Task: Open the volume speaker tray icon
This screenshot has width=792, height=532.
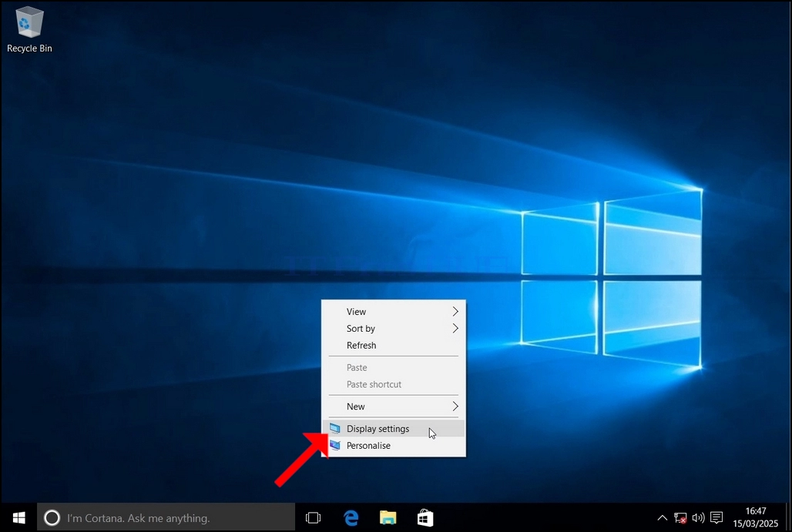Action: tap(699, 518)
